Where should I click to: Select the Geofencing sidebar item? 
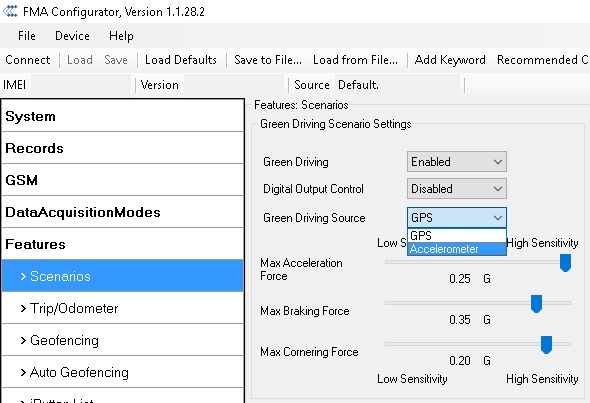click(123, 340)
